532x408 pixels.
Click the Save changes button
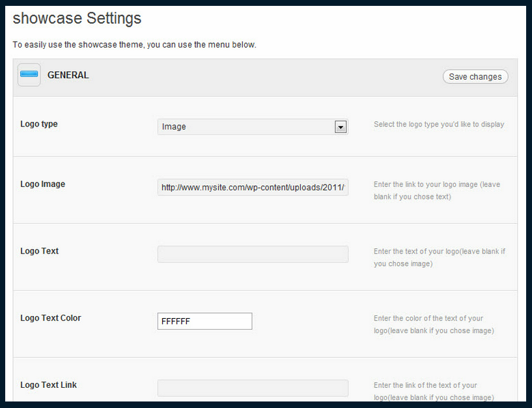click(x=475, y=76)
